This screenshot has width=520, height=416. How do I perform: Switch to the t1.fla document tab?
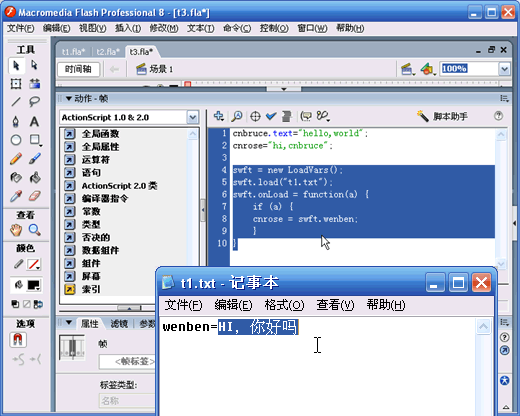coord(73,52)
